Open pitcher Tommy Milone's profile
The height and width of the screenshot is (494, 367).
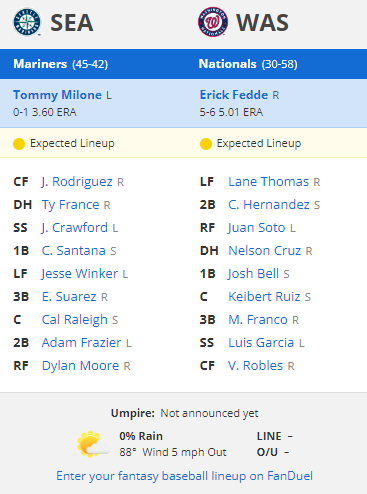tap(57, 95)
